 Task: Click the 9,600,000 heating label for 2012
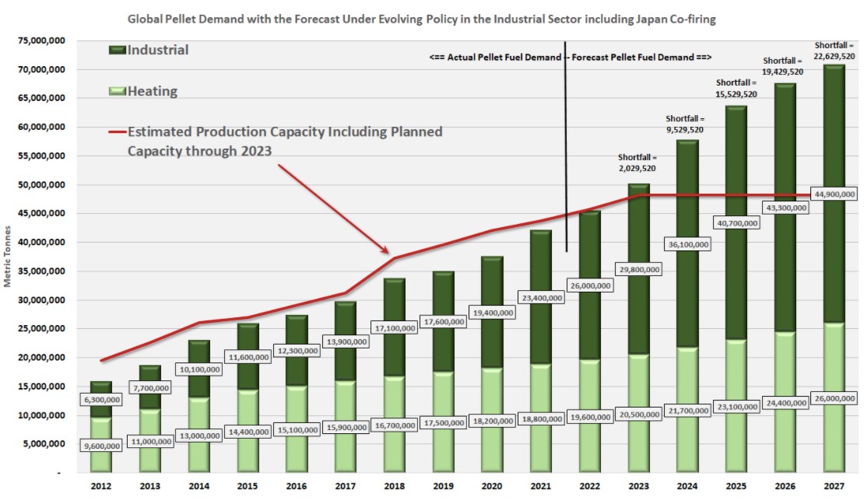coord(102,446)
